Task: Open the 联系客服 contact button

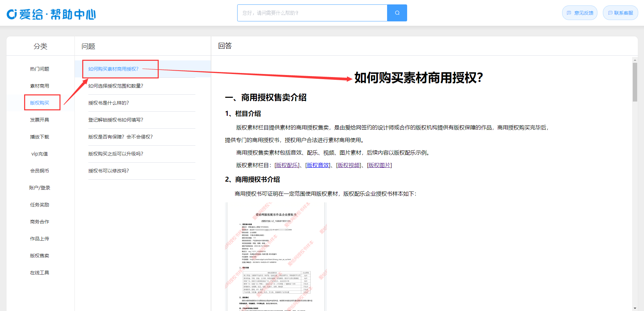Action: pos(621,13)
